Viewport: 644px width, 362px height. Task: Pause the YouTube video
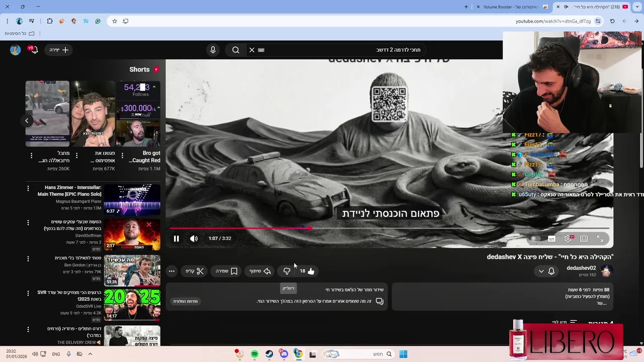pos(176,238)
